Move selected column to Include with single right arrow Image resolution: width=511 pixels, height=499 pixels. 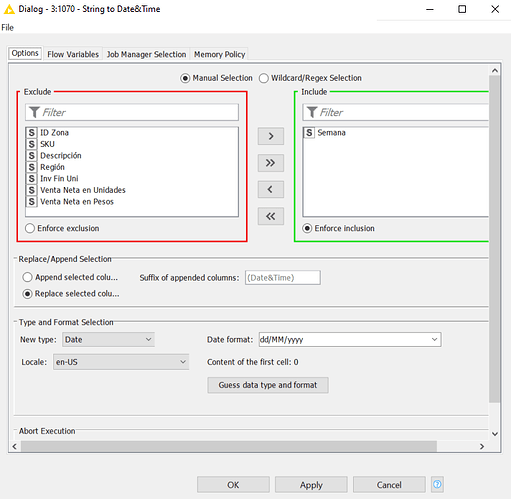coord(271,136)
